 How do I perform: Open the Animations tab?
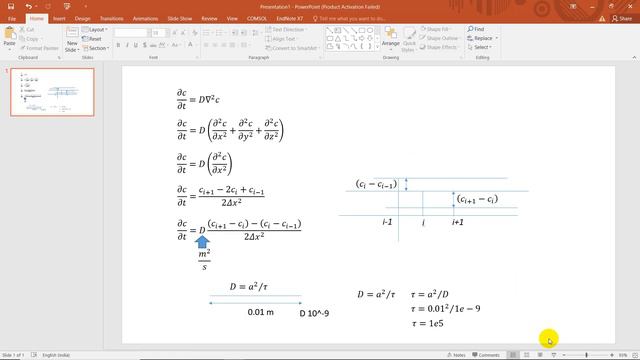pos(145,19)
